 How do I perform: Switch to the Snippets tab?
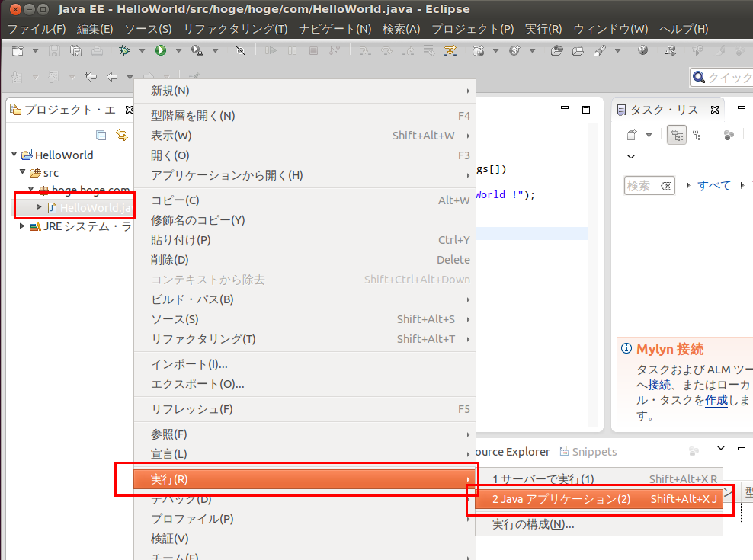coord(588,452)
